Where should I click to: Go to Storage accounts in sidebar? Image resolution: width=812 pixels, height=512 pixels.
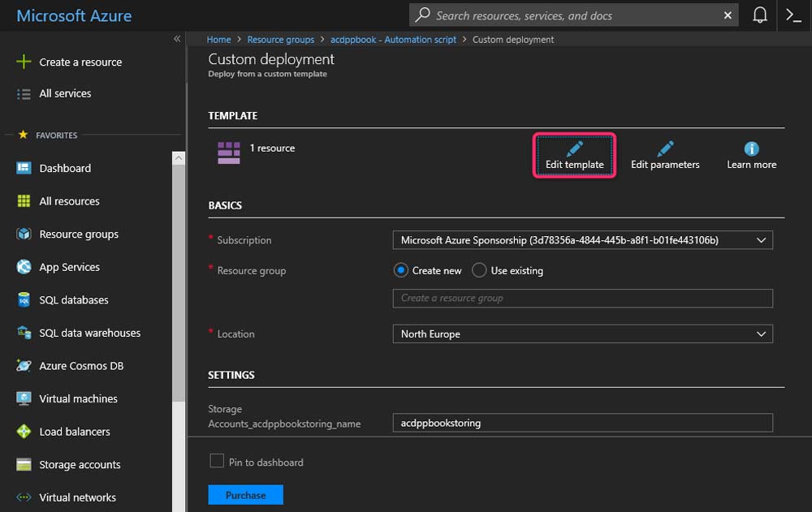(x=80, y=465)
